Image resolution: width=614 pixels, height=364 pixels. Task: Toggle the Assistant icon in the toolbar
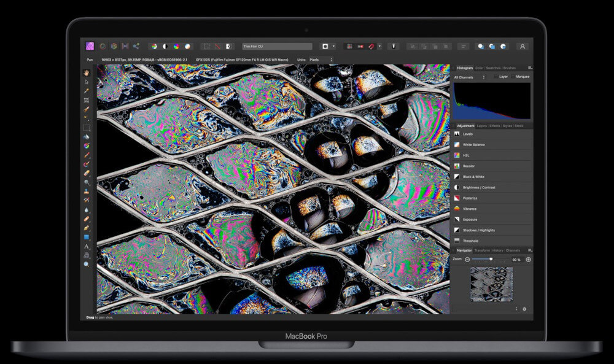pyautogui.click(x=394, y=46)
